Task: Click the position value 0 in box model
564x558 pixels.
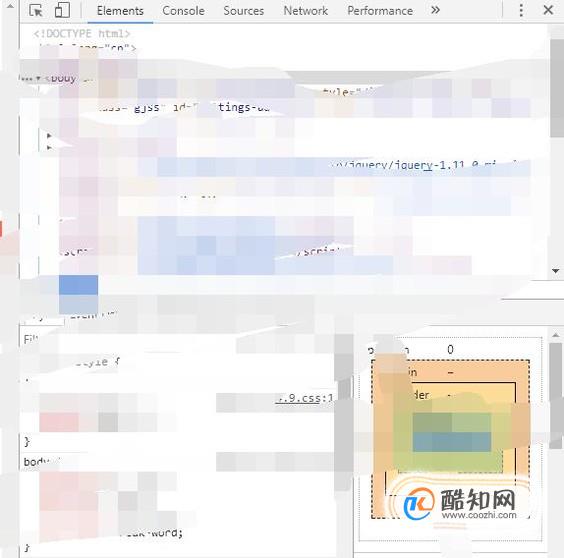Action: pyautogui.click(x=450, y=349)
